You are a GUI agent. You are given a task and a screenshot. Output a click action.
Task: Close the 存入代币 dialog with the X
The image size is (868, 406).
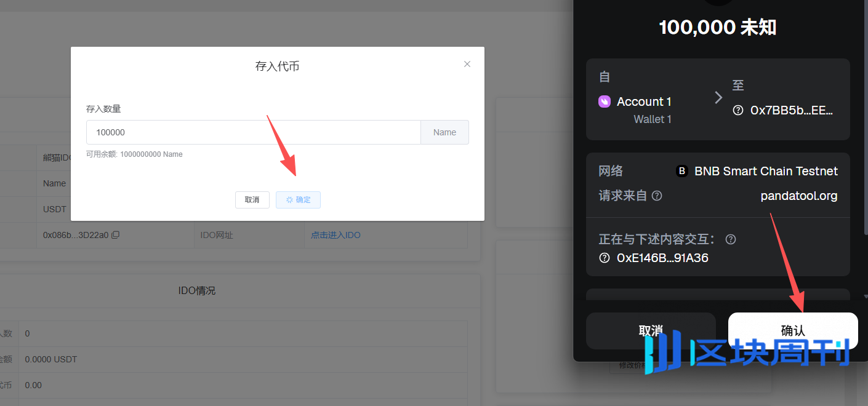tap(467, 64)
